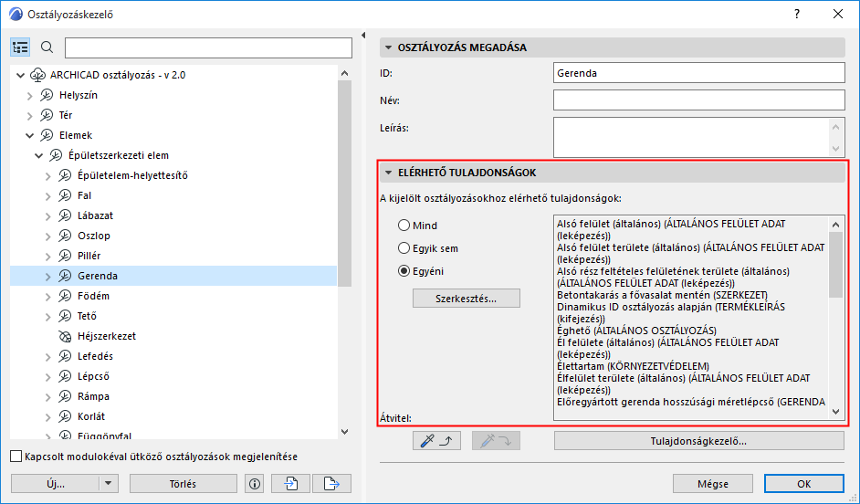
Task: Click the Szerkesztés... button
Action: coord(467,299)
